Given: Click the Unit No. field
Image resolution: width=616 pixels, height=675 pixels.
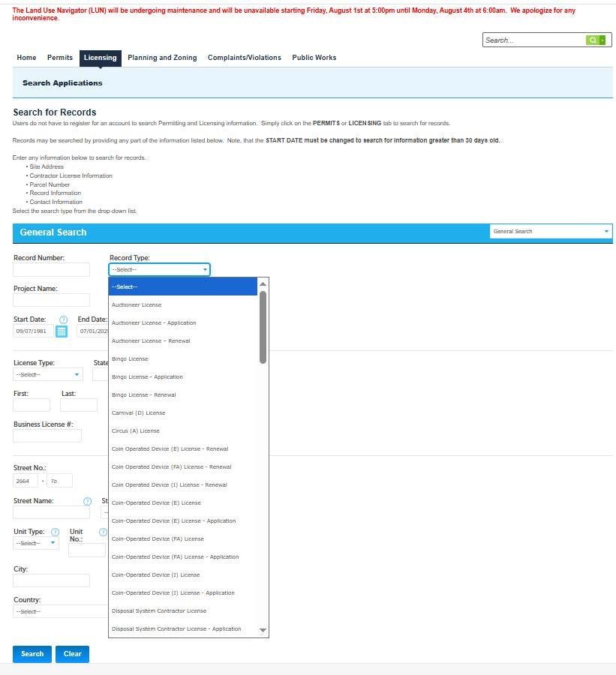Looking at the screenshot, I should pyautogui.click(x=87, y=550).
